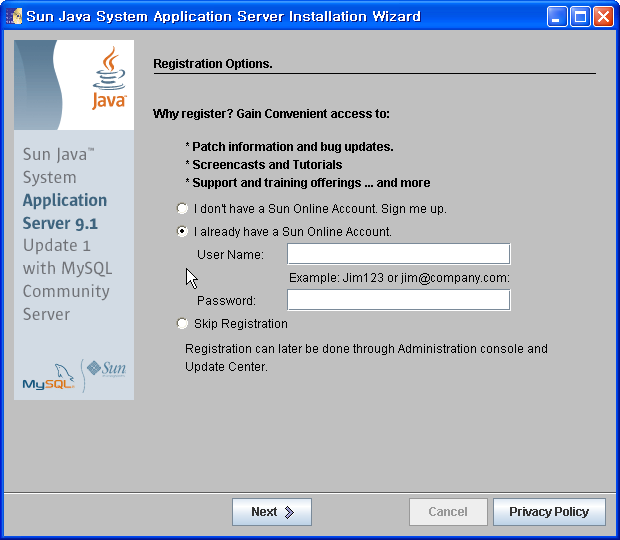The height and width of the screenshot is (540, 620).
Task: Click window title 'Sun Java System Application Server Installation Wizard'
Action: point(223,17)
